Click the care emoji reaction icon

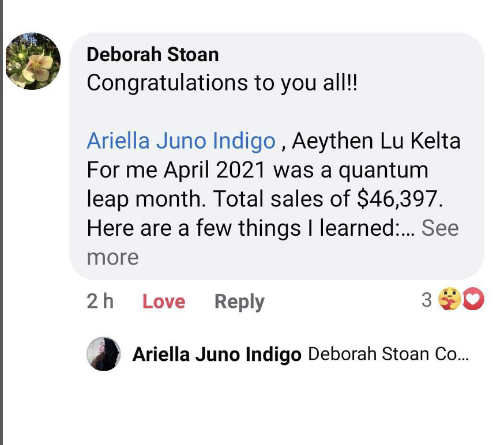449,299
